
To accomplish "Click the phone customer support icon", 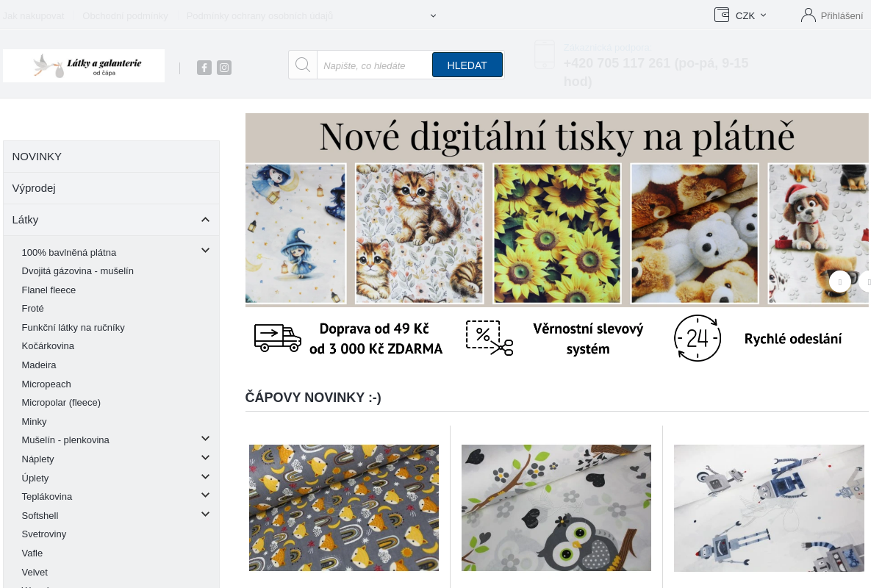I will point(545,55).
